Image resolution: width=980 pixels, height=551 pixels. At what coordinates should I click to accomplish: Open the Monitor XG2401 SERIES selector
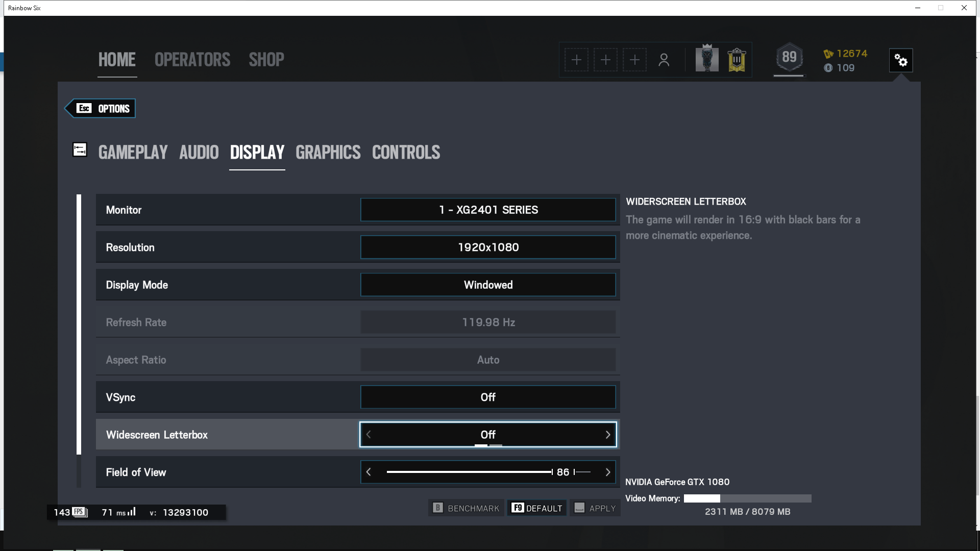click(488, 210)
